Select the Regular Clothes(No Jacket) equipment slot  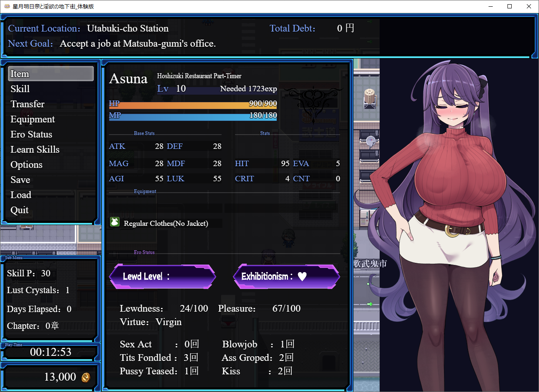click(x=166, y=223)
